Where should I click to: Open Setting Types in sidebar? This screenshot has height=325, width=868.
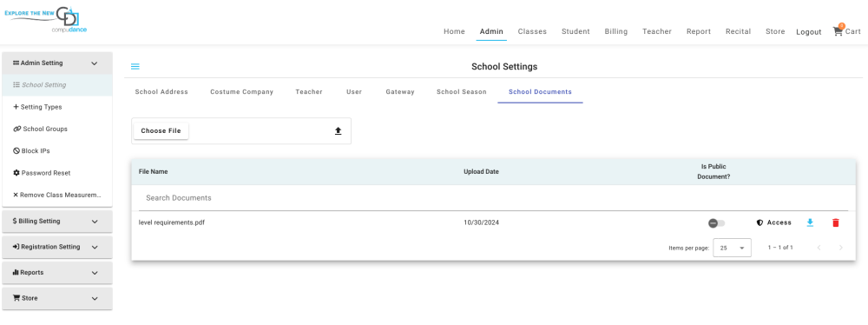[x=57, y=107]
